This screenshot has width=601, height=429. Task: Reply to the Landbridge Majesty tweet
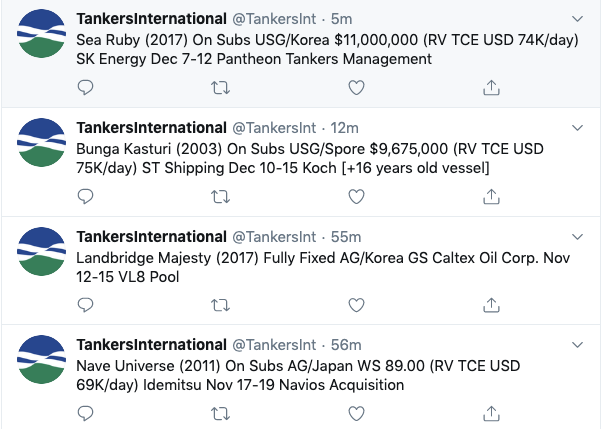point(85,305)
